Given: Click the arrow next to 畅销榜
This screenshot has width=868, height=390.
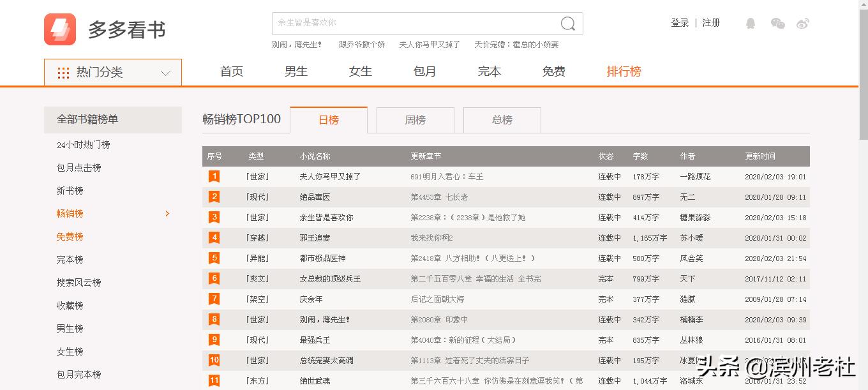Looking at the screenshot, I should click(167, 214).
